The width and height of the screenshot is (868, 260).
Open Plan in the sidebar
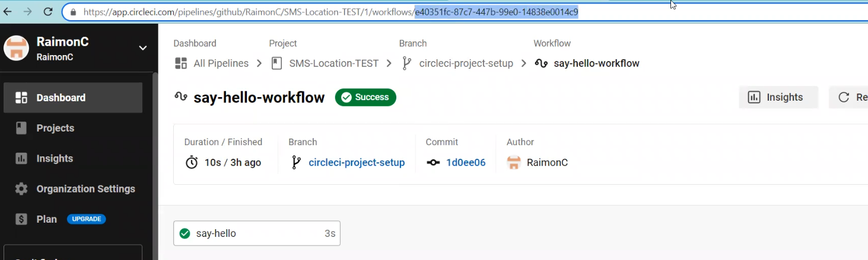pos(47,219)
